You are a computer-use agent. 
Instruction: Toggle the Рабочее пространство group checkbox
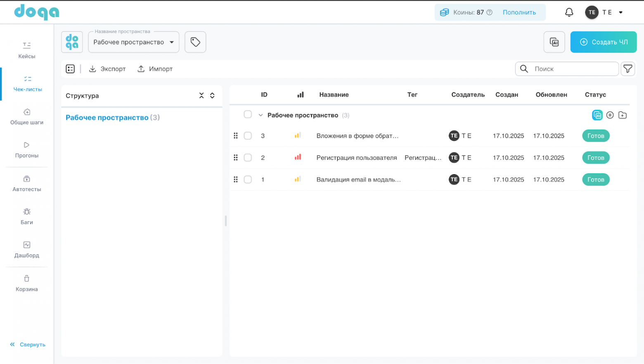click(x=248, y=115)
